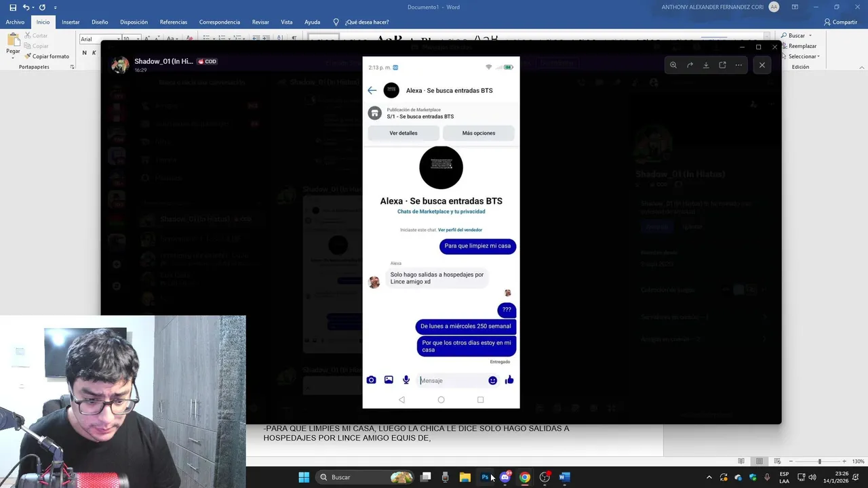The width and height of the screenshot is (868, 488).
Task: Click the 130% zoom level in Word
Action: 857,462
